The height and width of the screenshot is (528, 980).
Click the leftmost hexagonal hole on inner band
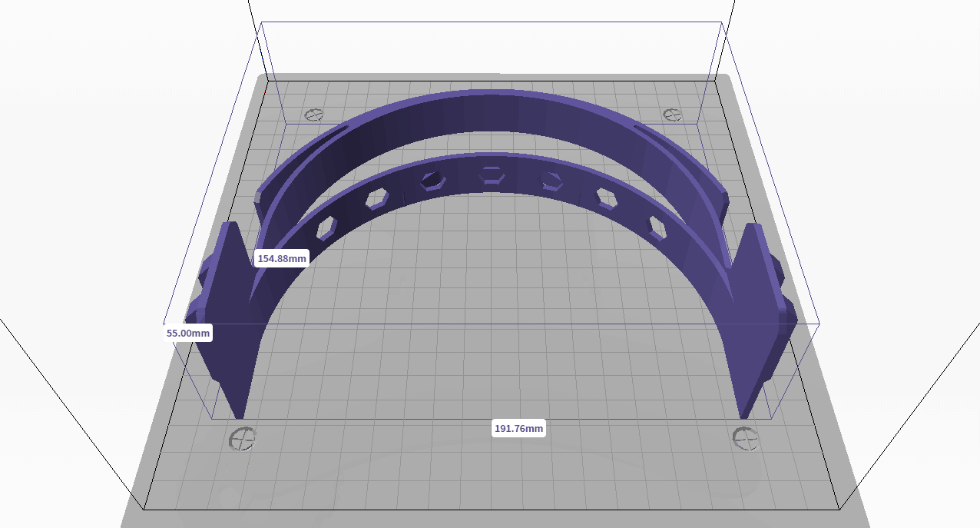328,228
